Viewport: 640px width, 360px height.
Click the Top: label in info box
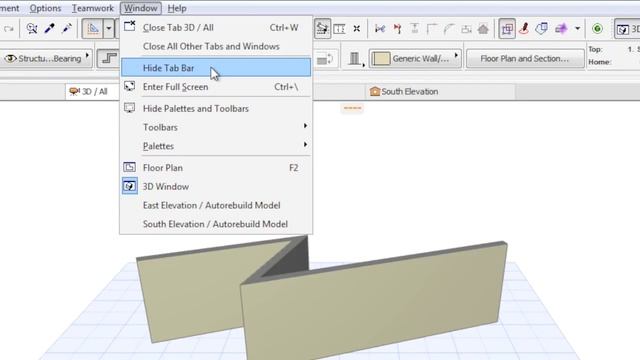(595, 49)
